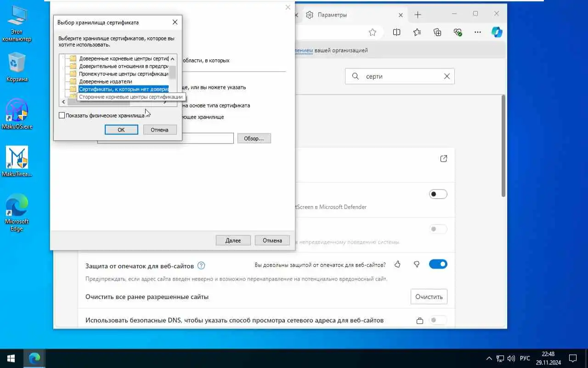Screen dimensions: 588x368
Task: Open This PC desktop icon
Action: click(17, 23)
